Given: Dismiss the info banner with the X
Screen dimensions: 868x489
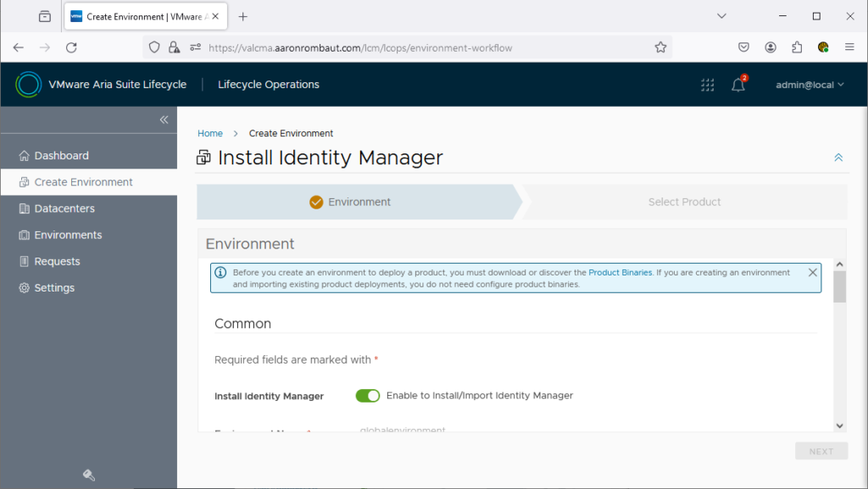Looking at the screenshot, I should (812, 272).
